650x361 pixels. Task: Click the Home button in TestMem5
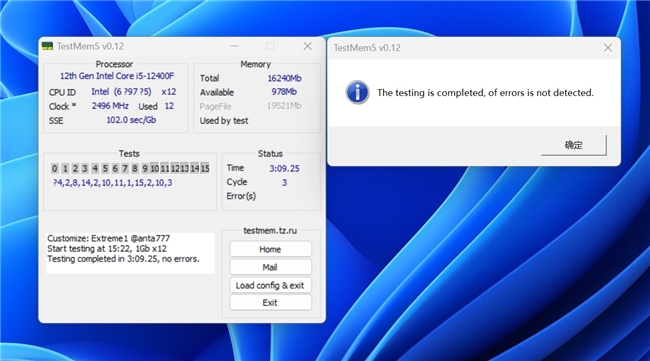click(270, 249)
